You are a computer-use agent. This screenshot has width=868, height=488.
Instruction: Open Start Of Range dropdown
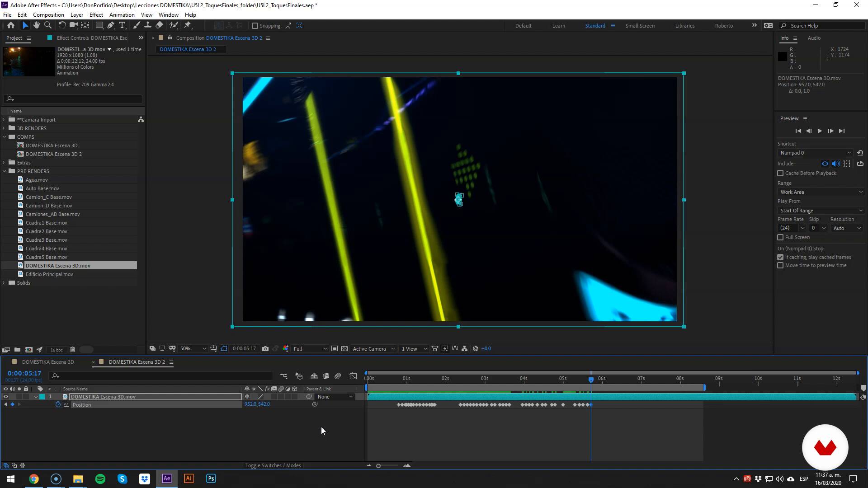coord(821,211)
